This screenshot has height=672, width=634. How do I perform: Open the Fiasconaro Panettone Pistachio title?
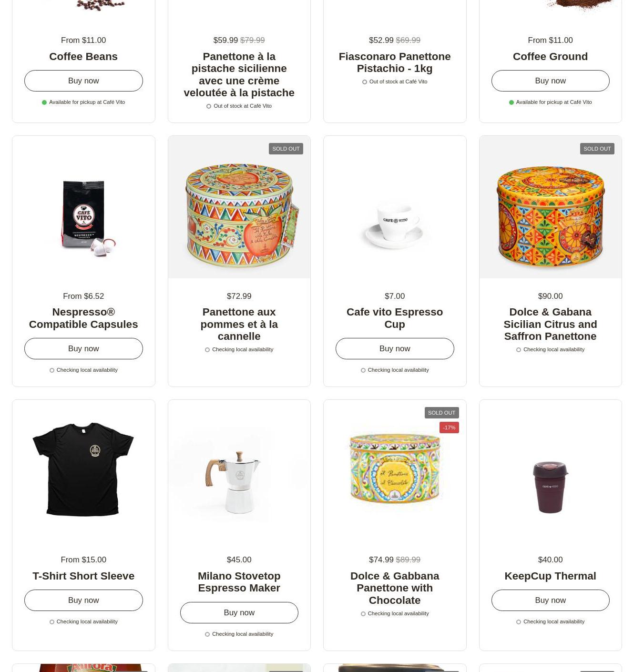[395, 62]
